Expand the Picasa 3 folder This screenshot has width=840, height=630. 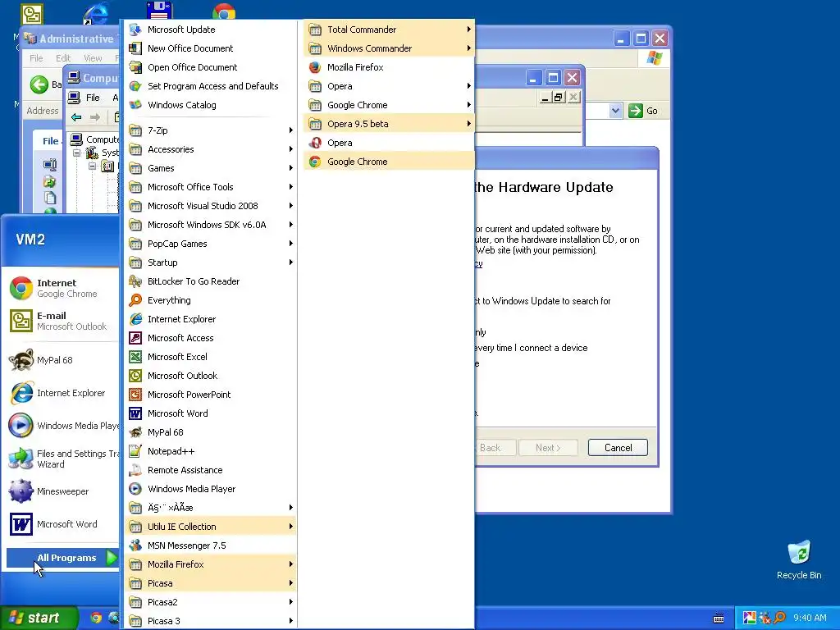pyautogui.click(x=210, y=621)
